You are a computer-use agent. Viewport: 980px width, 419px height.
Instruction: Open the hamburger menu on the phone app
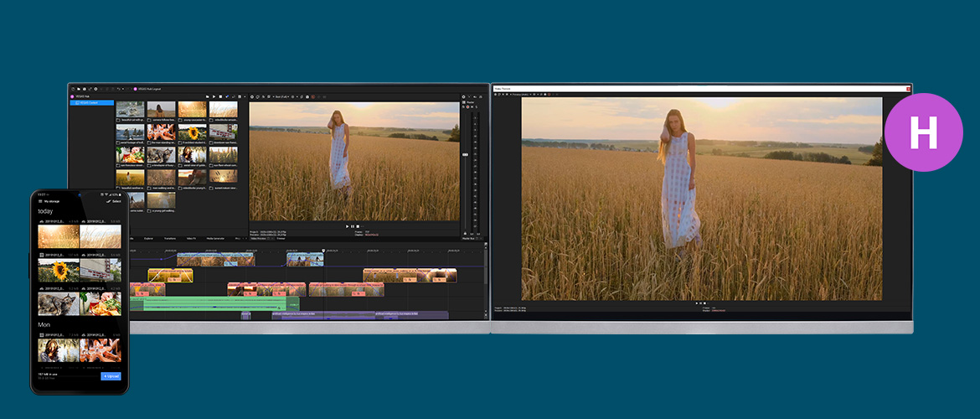coord(40,201)
